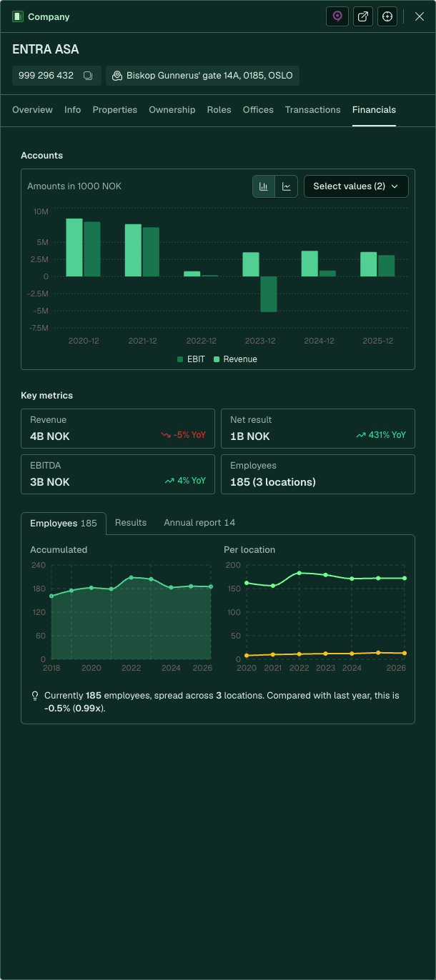Click the 2025-12 EBIT bar

click(386, 266)
